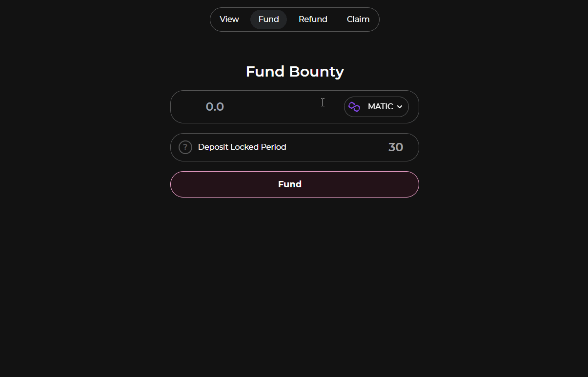
Task: Click the MATIC currency badge
Action: (376, 106)
